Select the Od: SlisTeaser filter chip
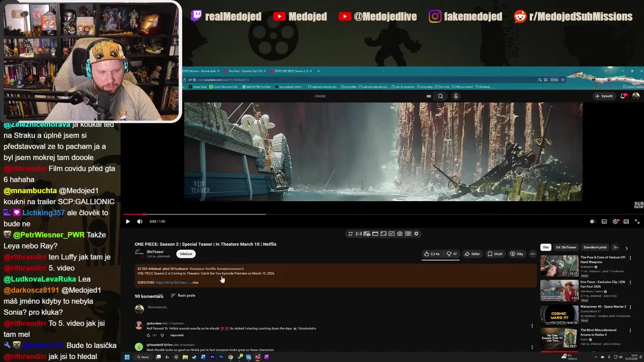Image resolution: width=644 pixels, height=362 pixels. (566, 247)
